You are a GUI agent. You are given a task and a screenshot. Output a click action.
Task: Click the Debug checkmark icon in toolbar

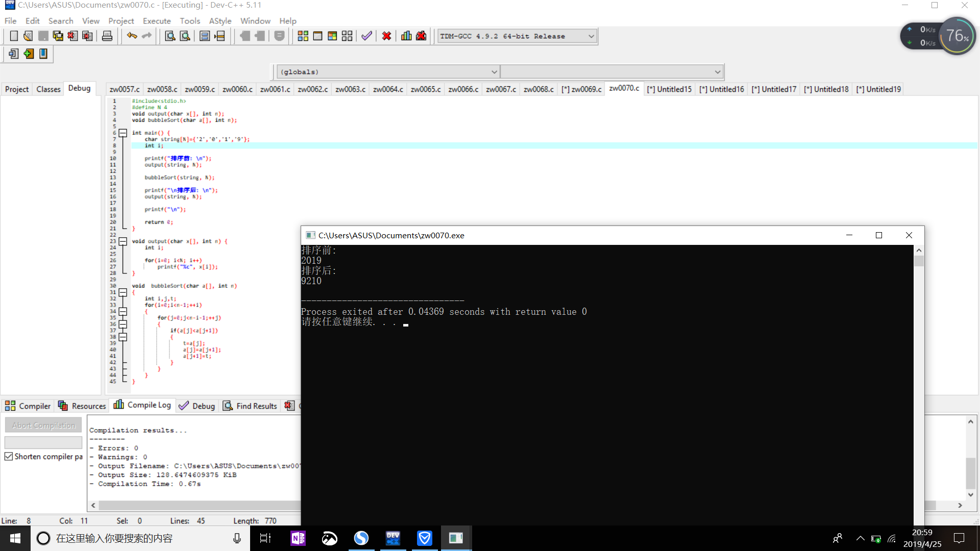366,36
